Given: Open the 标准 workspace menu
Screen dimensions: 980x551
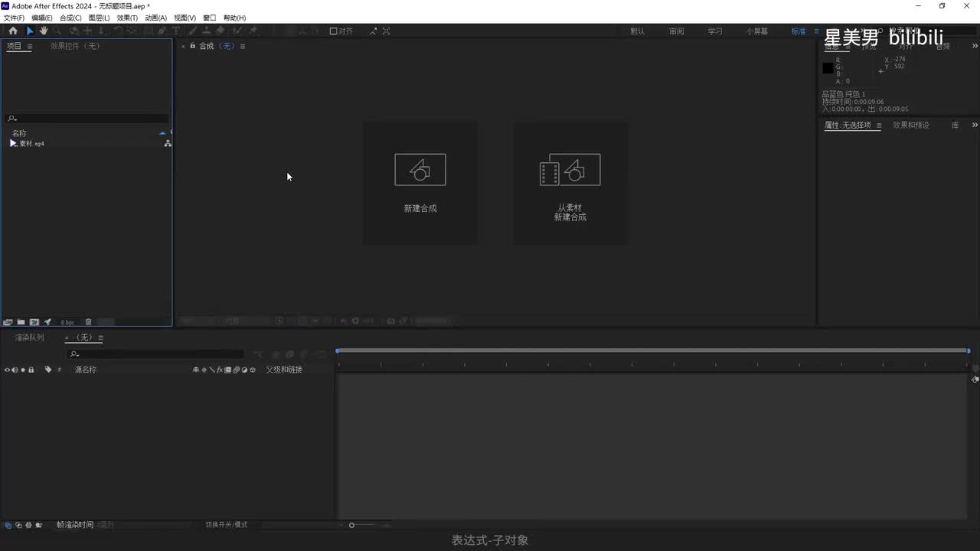Looking at the screenshot, I should [x=817, y=31].
